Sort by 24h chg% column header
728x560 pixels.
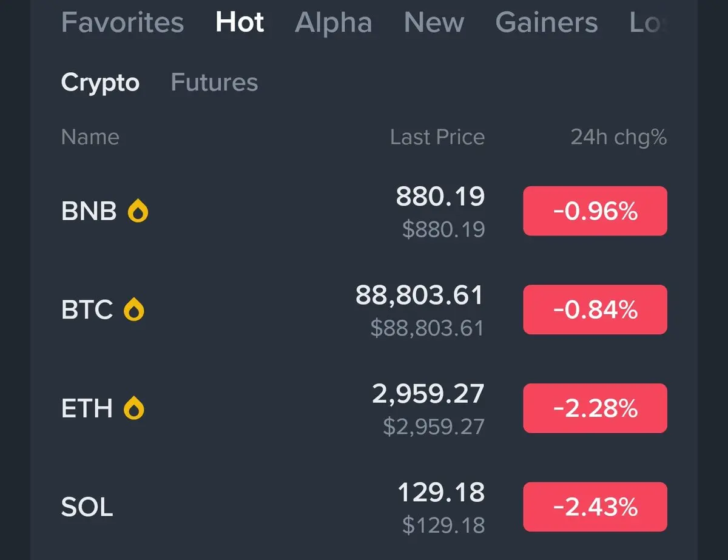(618, 137)
